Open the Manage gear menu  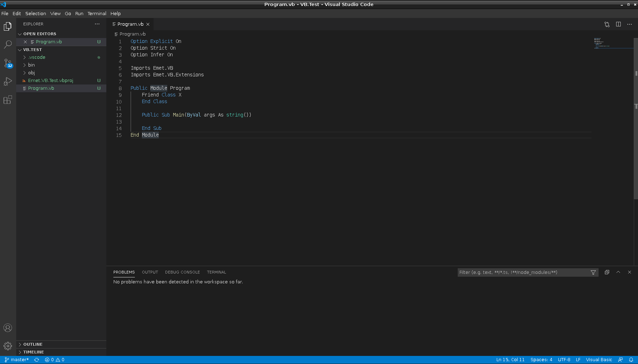pos(8,346)
